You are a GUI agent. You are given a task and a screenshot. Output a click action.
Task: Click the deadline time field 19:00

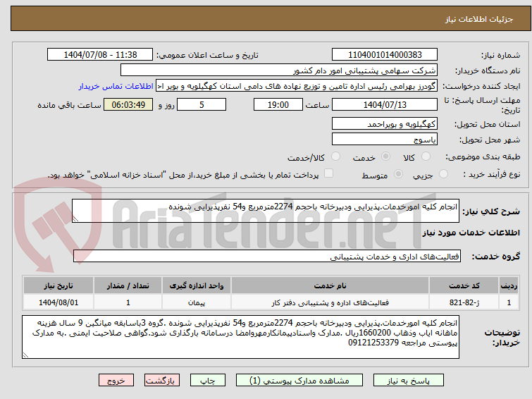click(x=278, y=104)
